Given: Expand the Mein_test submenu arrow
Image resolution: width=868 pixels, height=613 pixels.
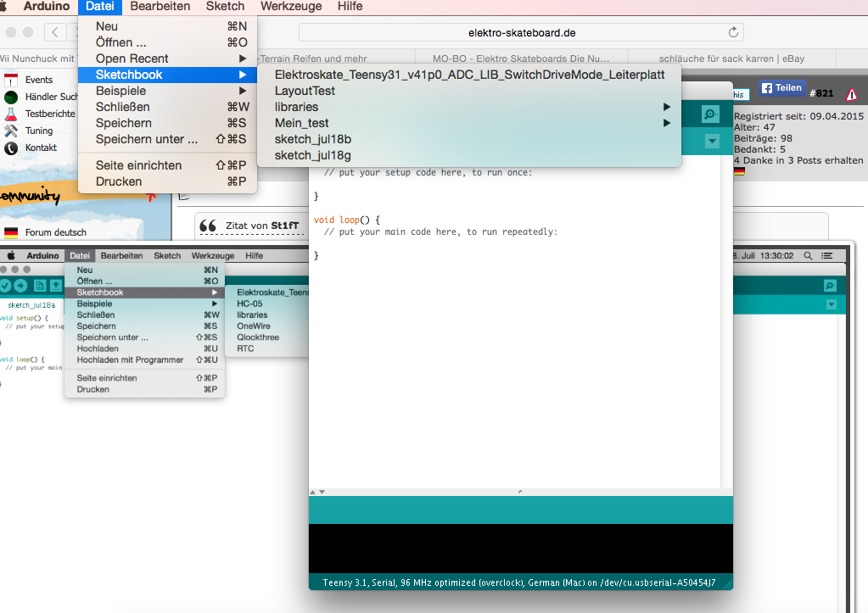Looking at the screenshot, I should (667, 123).
